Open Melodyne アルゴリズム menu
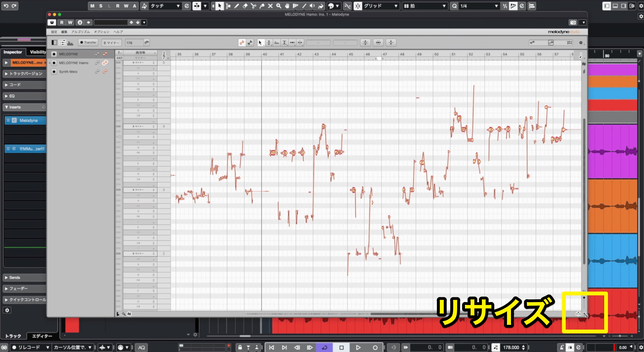 (x=80, y=32)
